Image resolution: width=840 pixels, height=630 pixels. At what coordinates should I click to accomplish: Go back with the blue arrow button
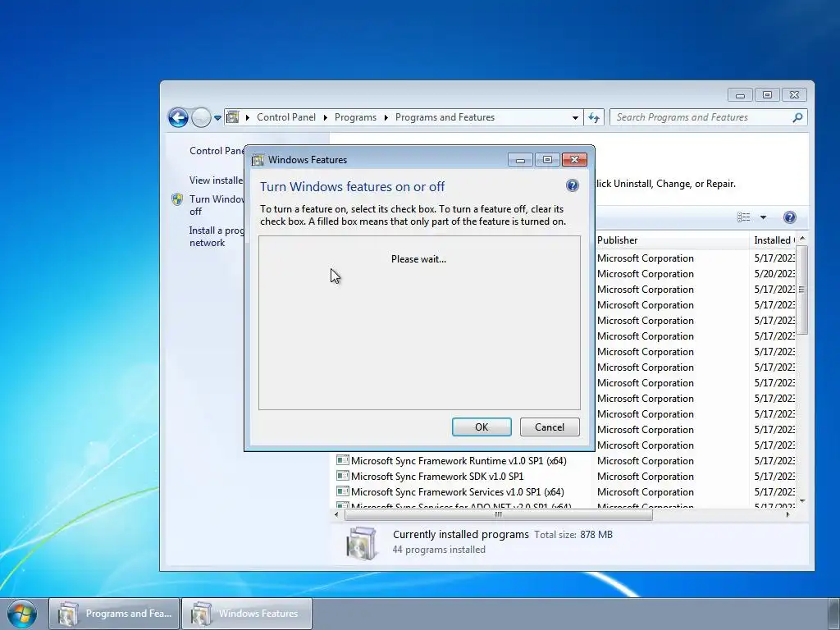tap(178, 117)
